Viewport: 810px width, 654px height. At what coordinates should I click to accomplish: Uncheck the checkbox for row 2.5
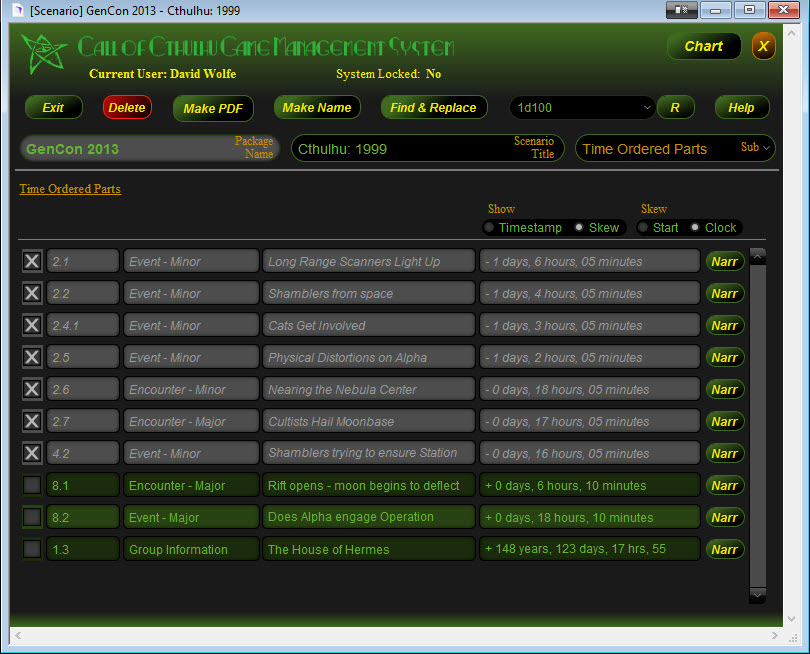point(32,357)
